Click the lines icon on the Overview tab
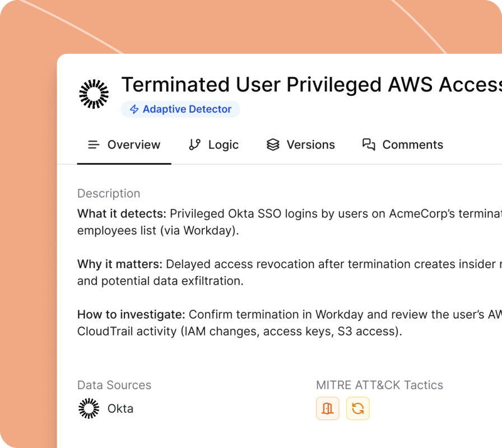The height and width of the screenshot is (448, 502). click(x=94, y=144)
